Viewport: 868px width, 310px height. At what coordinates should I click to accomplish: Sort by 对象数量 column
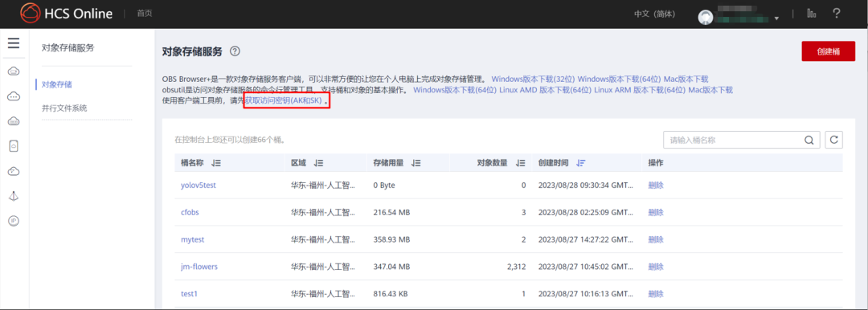520,163
